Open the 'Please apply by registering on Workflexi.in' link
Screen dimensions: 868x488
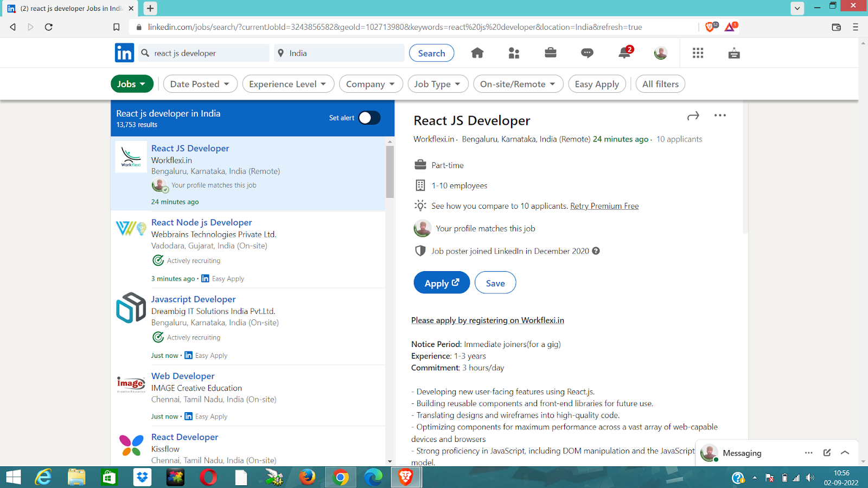pos(488,320)
